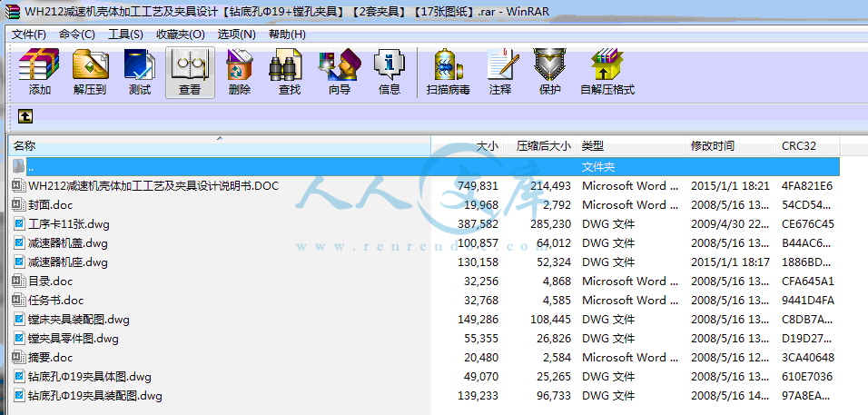Click size value 130,158
This screenshot has height=415, width=868.
478,262
